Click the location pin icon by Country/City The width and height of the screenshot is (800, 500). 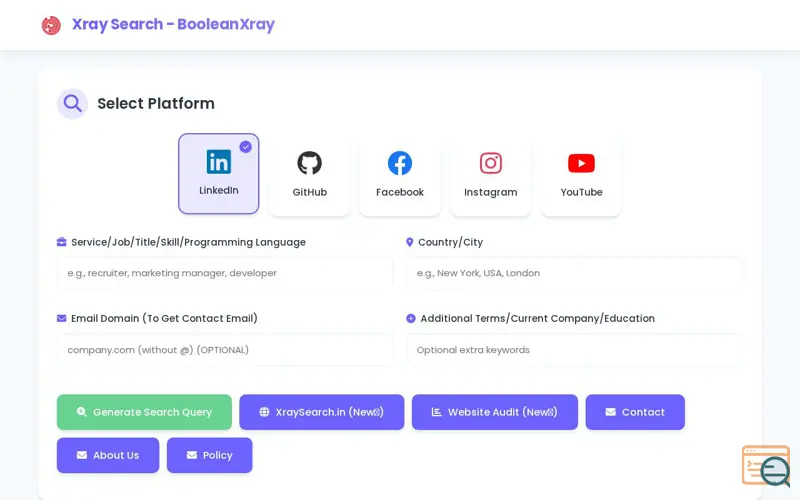pyautogui.click(x=409, y=242)
